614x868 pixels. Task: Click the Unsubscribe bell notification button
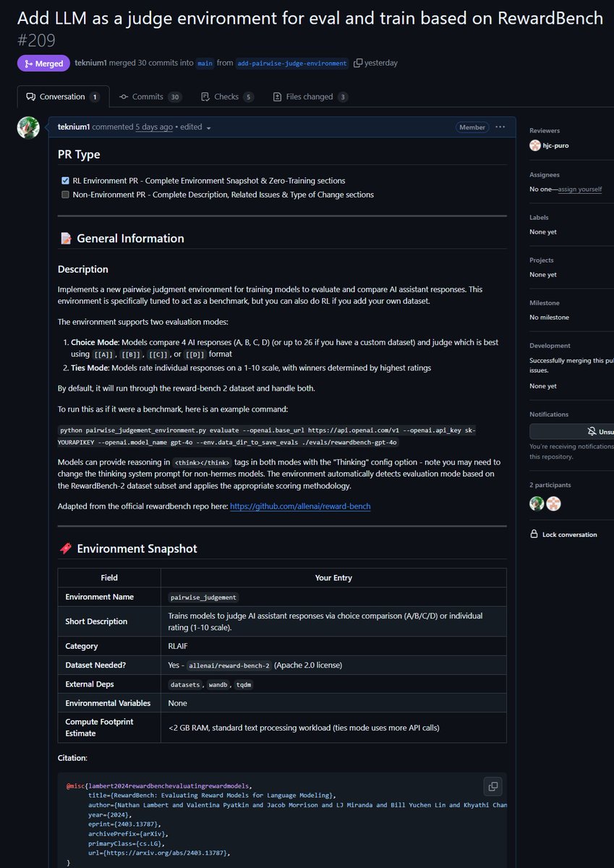click(x=571, y=432)
